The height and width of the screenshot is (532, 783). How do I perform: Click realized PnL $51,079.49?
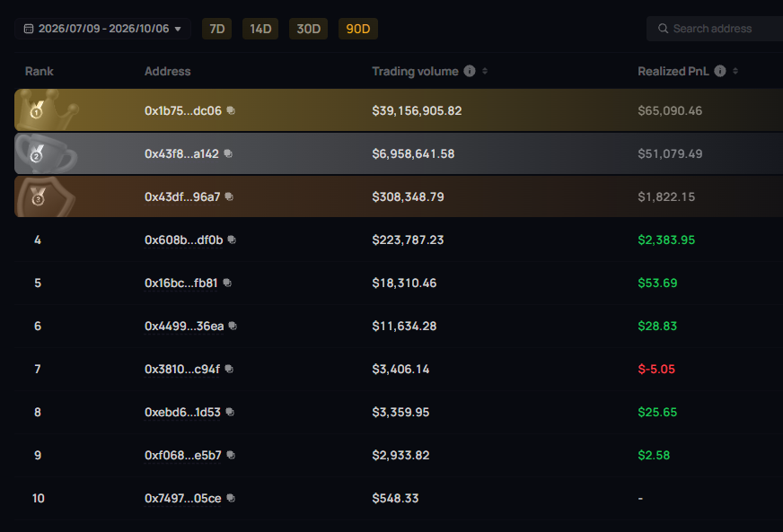(x=670, y=153)
